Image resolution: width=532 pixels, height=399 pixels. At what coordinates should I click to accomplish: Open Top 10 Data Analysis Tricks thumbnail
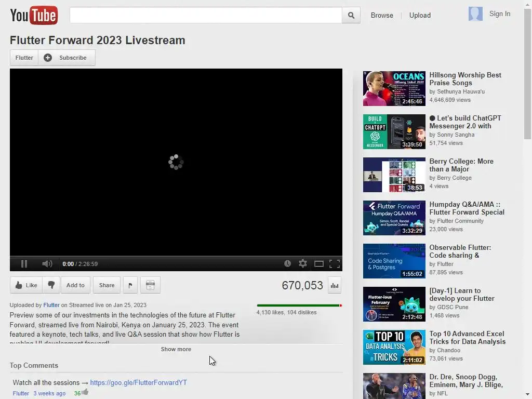tap(394, 347)
